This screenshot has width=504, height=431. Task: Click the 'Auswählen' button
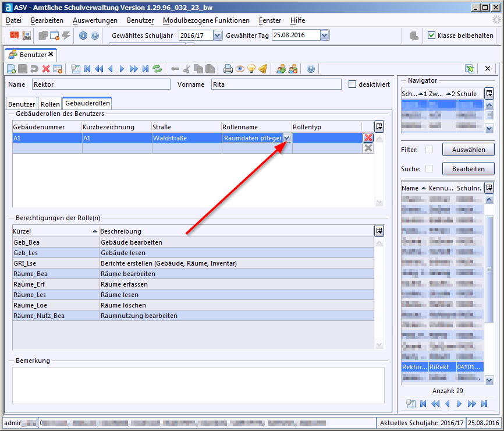click(x=468, y=150)
